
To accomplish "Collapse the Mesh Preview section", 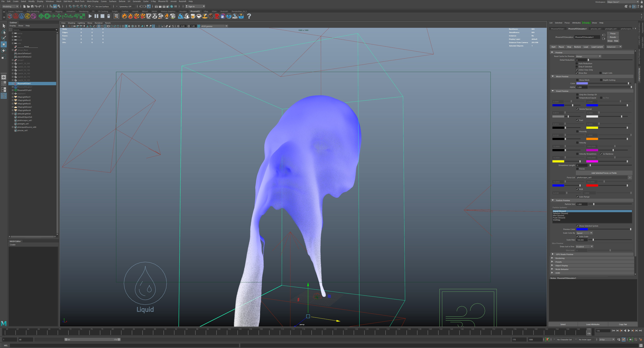I will coord(553,77).
